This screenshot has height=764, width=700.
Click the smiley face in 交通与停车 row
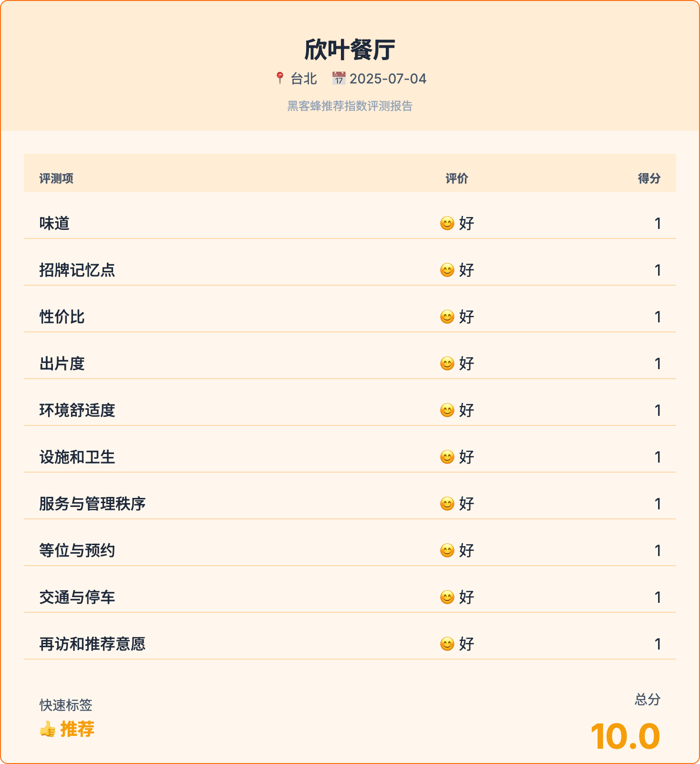pos(447,597)
